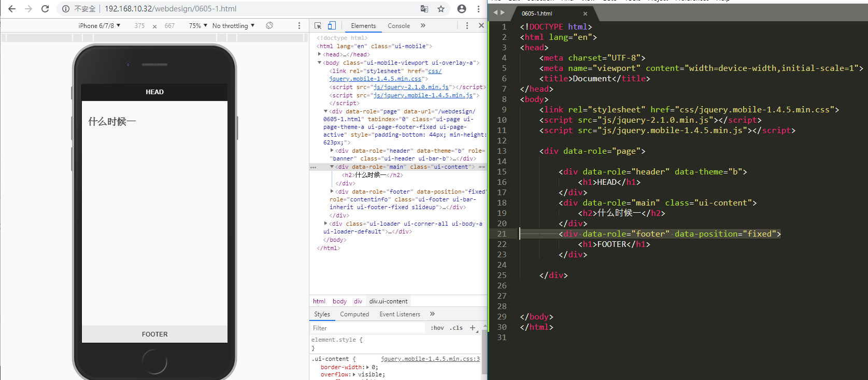868x380 pixels.
Task: Click the FOOTER bar in phone preview
Action: point(154,334)
